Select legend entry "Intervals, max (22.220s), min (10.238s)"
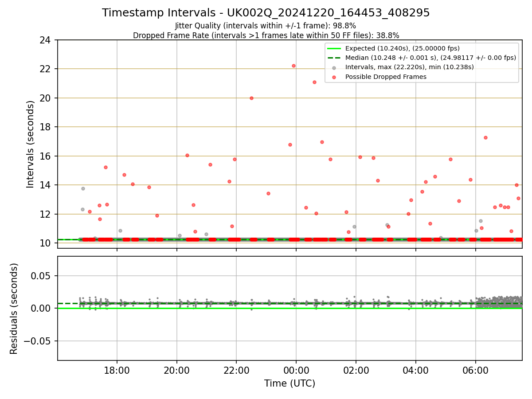 tap(409, 67)
